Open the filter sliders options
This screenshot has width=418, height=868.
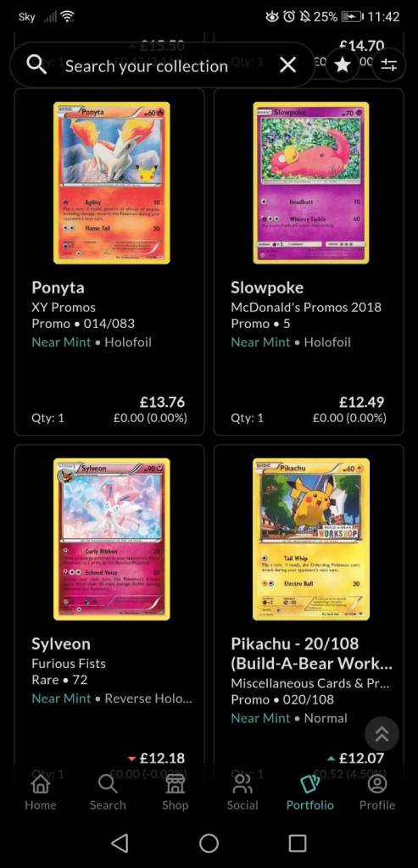(388, 65)
